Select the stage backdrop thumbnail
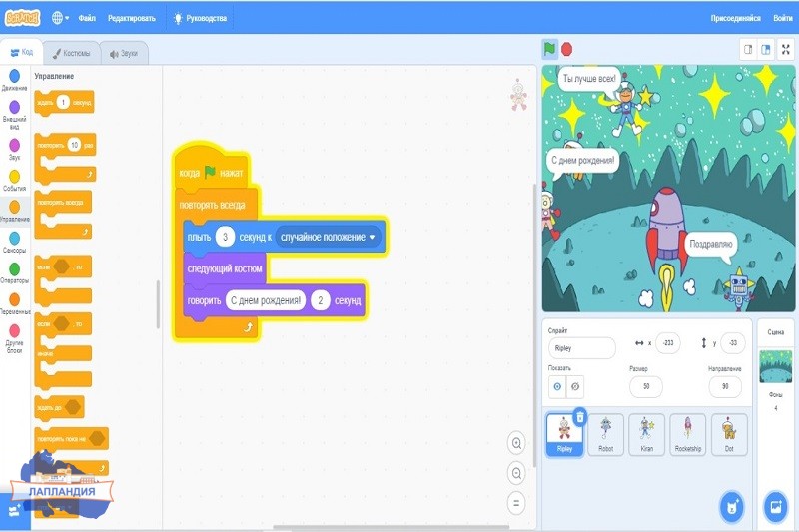 [776, 366]
